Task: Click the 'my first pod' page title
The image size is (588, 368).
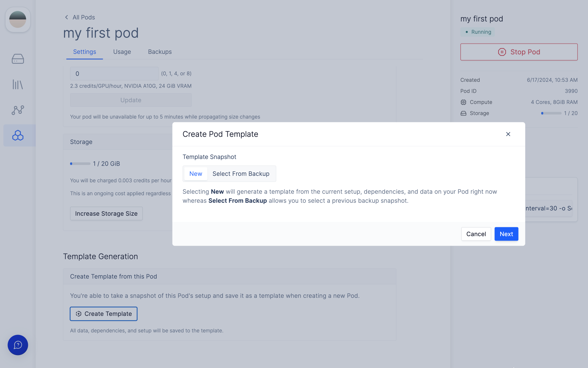Action: [x=101, y=33]
